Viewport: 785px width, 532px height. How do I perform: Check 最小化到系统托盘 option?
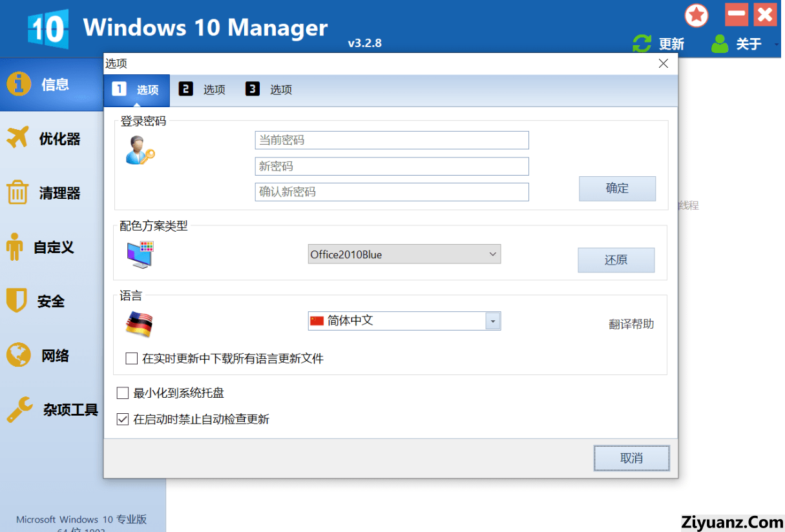click(123, 393)
